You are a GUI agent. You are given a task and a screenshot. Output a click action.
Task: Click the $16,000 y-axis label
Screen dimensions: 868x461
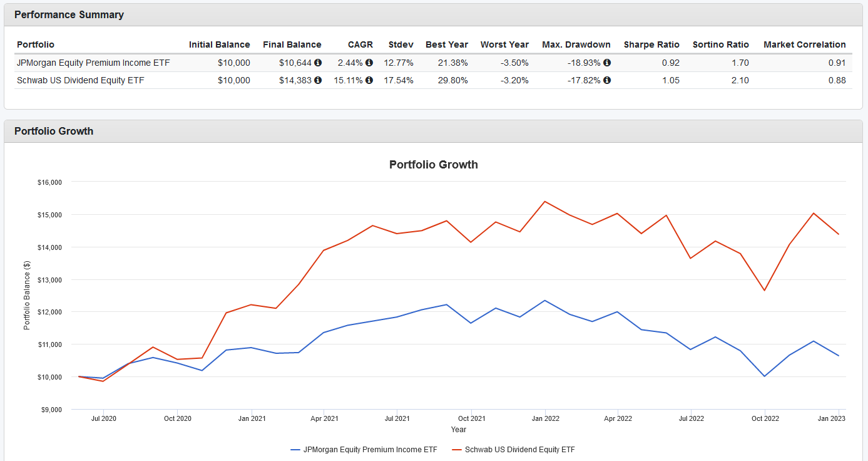[x=50, y=182]
